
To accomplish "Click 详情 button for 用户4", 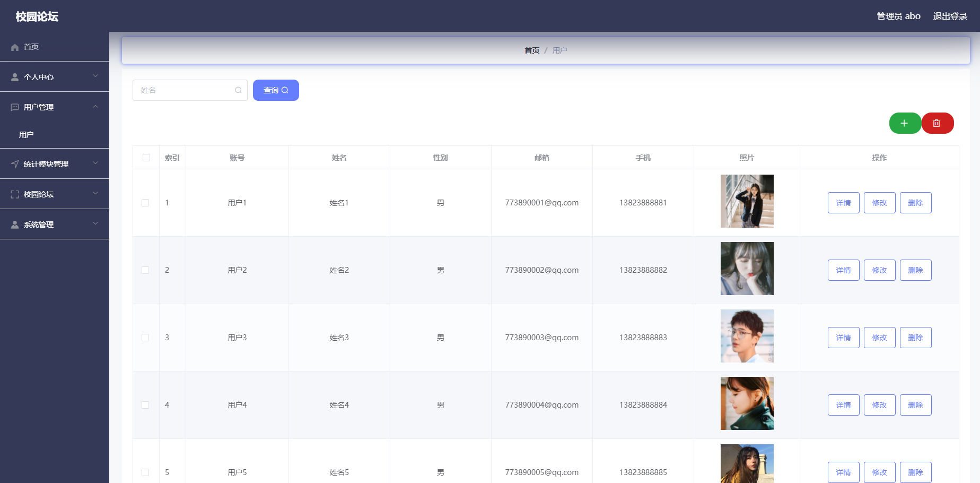I will tap(844, 405).
